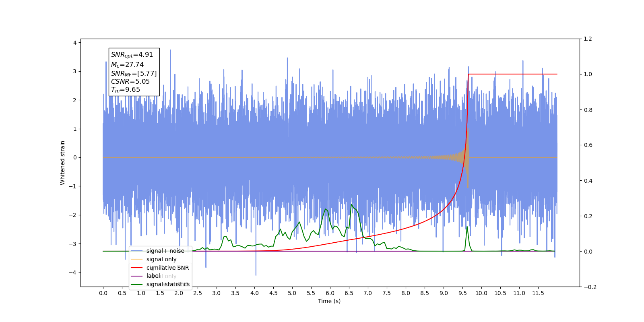Click the x-axis tick label 9.5

[x=462, y=293]
